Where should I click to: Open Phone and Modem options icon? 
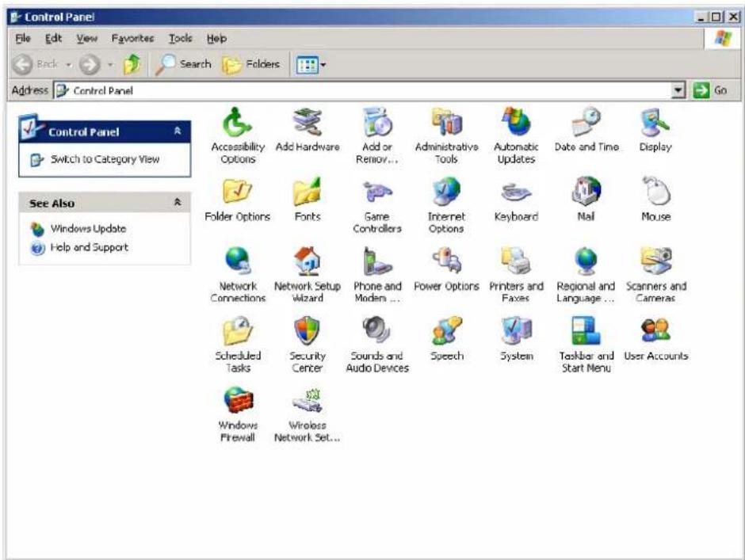coord(377,261)
